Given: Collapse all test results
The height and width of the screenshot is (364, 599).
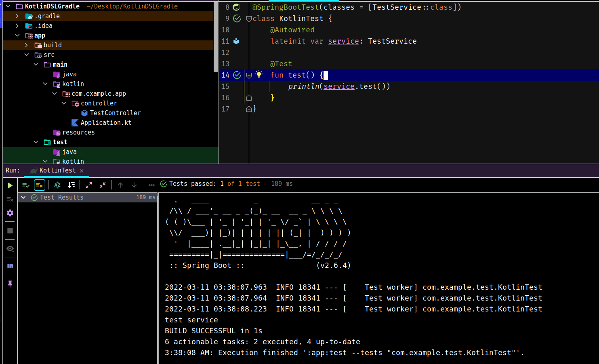Looking at the screenshot, I should 103,185.
